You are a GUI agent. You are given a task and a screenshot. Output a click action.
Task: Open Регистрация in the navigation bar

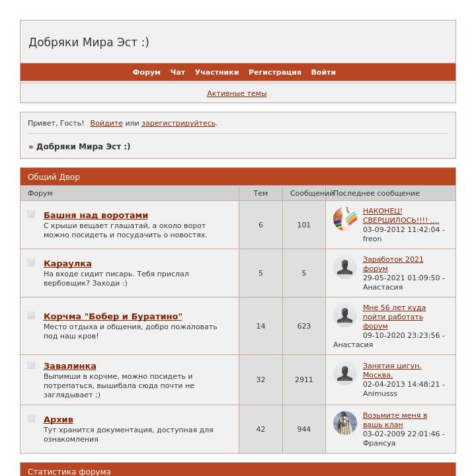pos(275,72)
